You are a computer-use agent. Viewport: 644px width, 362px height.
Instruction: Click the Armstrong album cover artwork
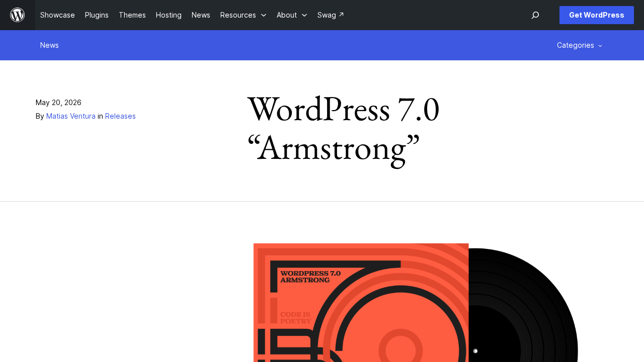[x=415, y=302]
